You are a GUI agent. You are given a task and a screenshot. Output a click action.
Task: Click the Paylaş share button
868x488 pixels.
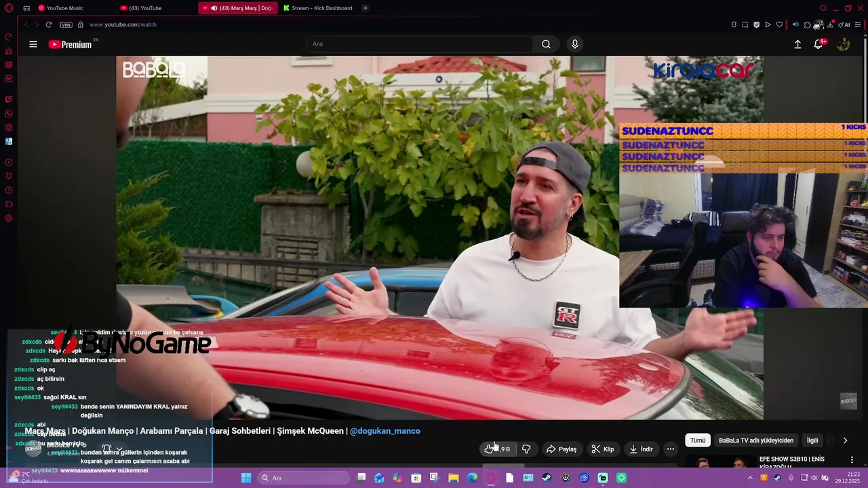pyautogui.click(x=561, y=449)
